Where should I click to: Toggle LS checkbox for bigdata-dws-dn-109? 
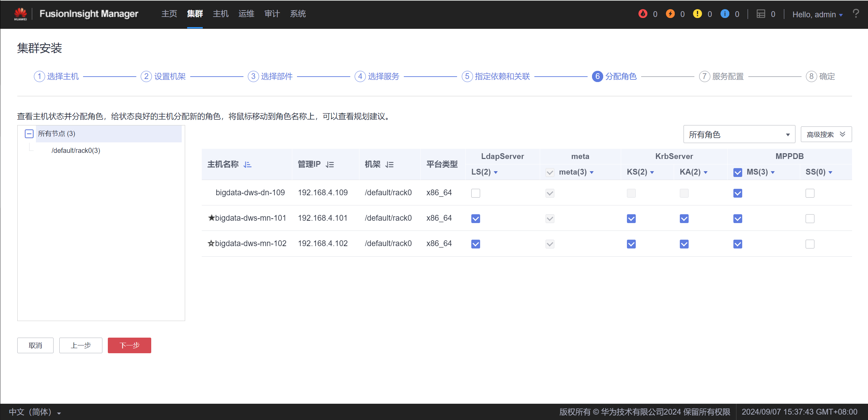point(476,193)
